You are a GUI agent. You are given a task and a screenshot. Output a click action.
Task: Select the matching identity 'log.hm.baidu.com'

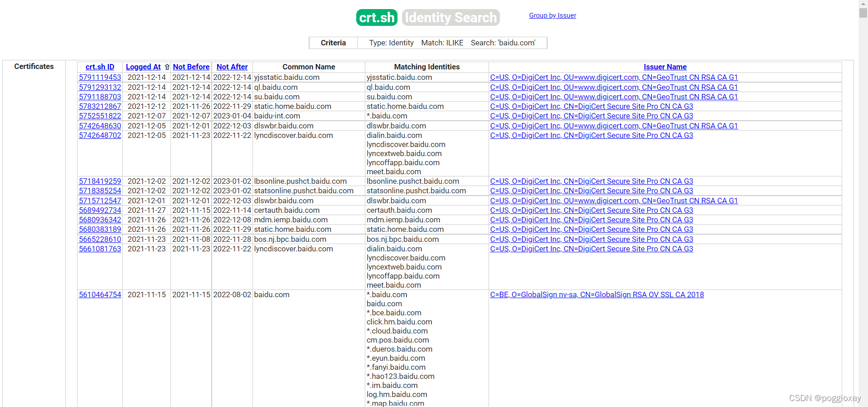(397, 394)
